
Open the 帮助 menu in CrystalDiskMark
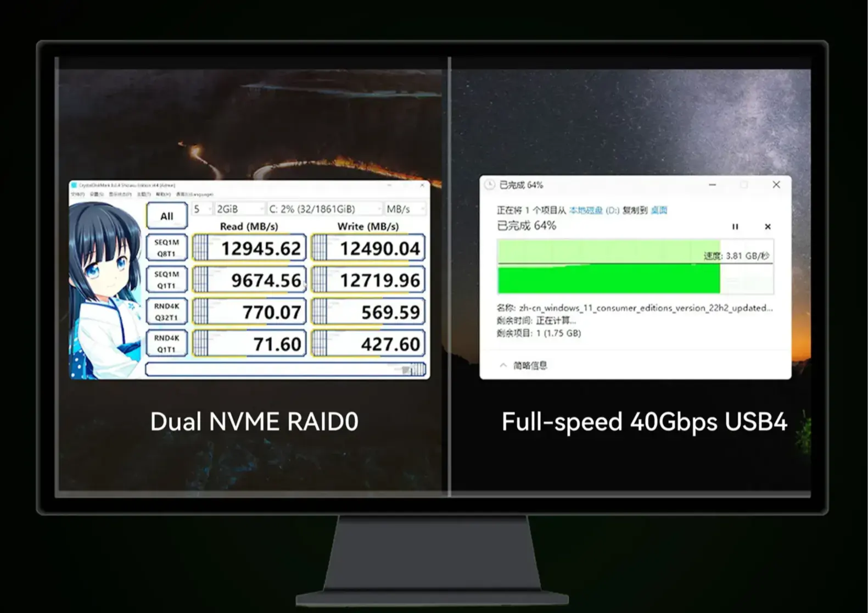point(163,194)
